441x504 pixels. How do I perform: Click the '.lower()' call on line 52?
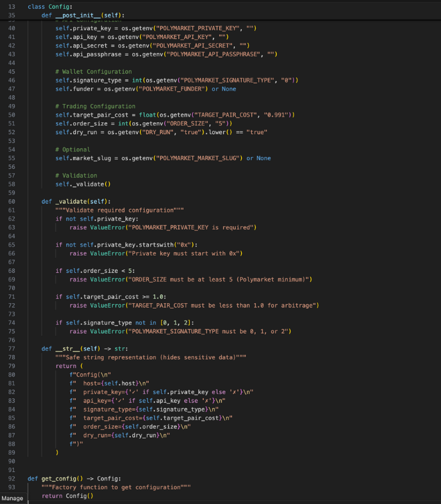(x=219, y=132)
